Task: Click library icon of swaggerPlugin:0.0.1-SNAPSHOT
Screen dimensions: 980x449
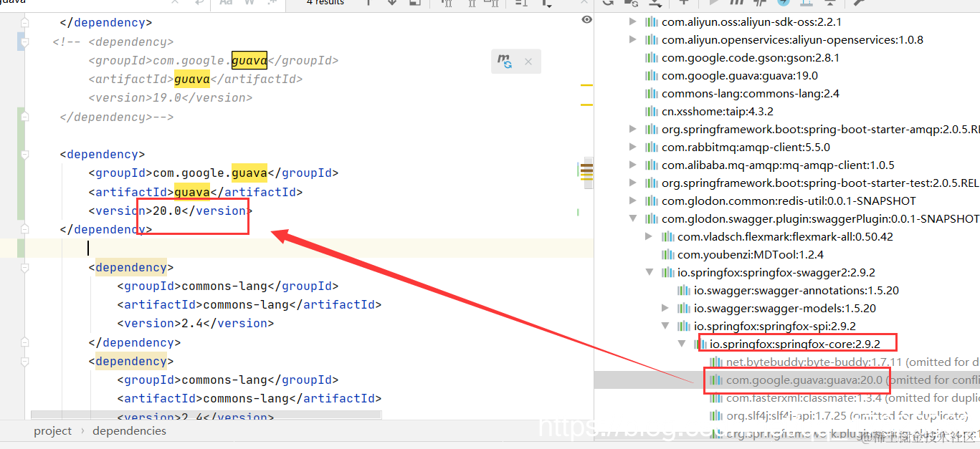Action: tap(651, 219)
